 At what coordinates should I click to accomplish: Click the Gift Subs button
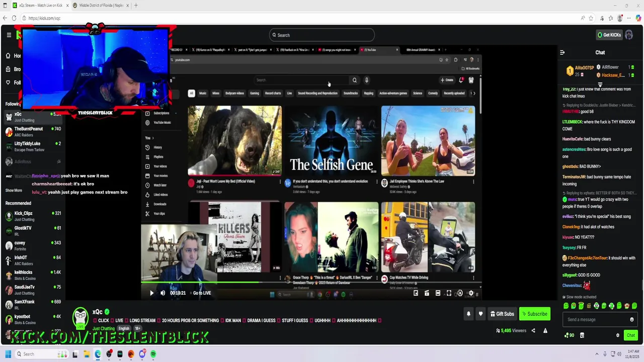point(502,314)
